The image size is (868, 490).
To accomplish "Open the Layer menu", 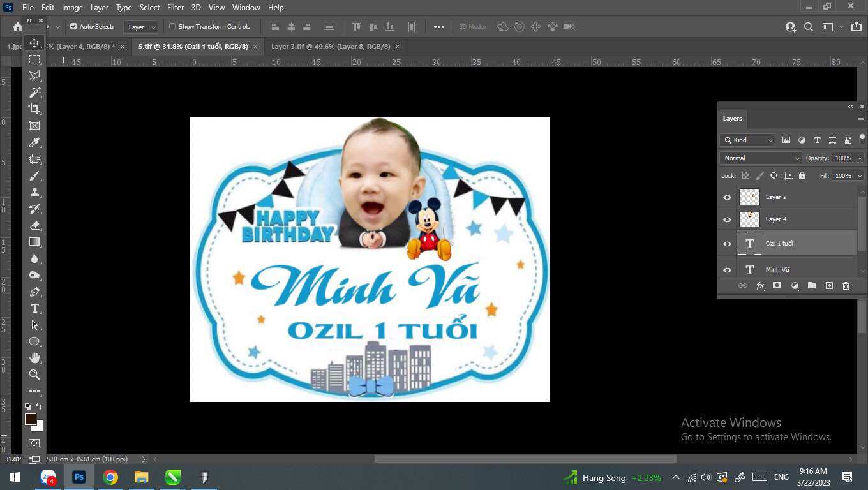I will pyautogui.click(x=99, y=8).
